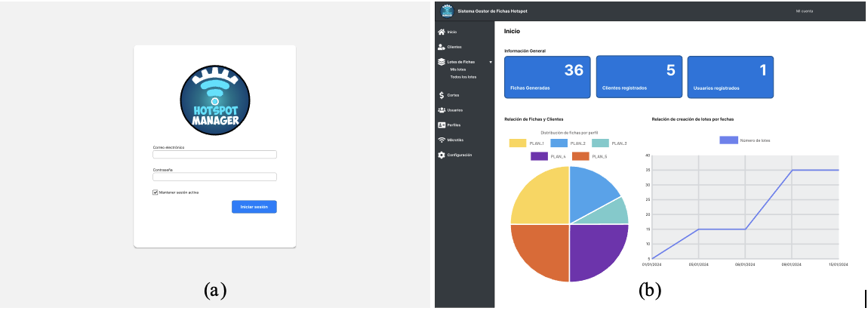
Task: Select Mis lotes submenu item
Action: [x=458, y=69]
